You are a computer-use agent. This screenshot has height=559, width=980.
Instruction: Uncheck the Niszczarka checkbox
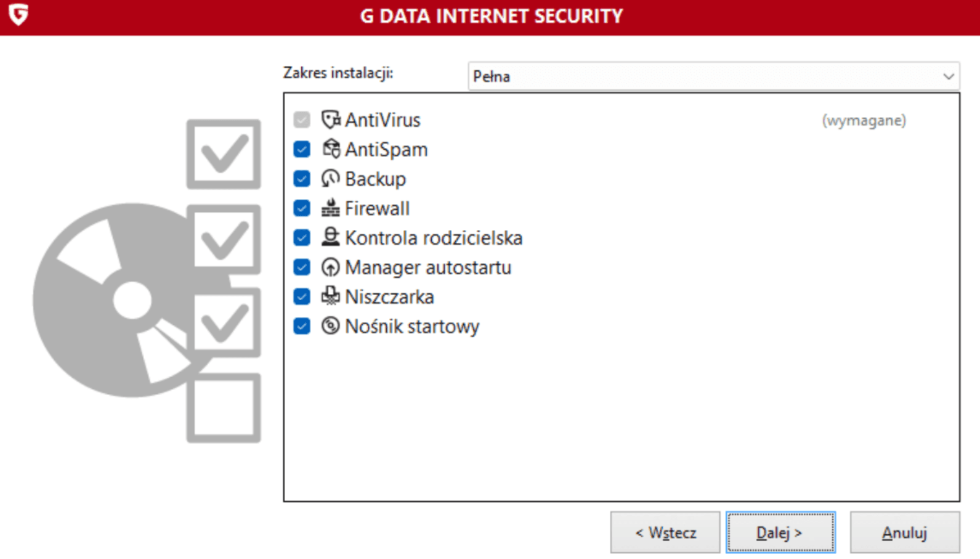[x=302, y=296]
